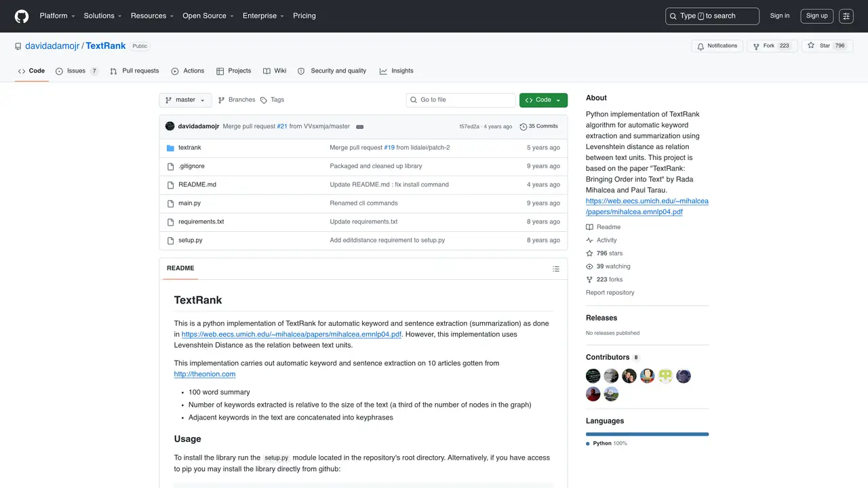Screen dimensions: 868x488
Task: Open Enterprise menu in header
Action: tap(264, 16)
